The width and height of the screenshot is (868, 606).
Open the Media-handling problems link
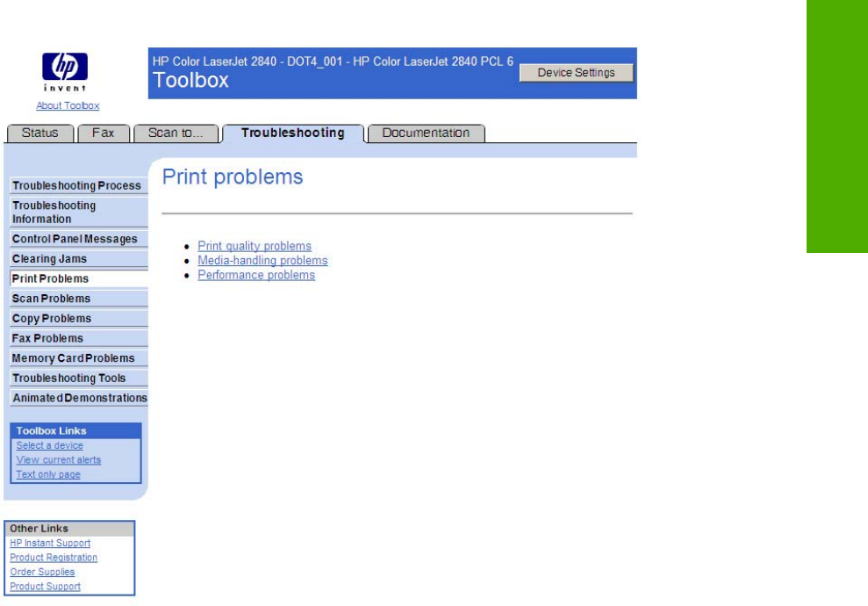[262, 260]
